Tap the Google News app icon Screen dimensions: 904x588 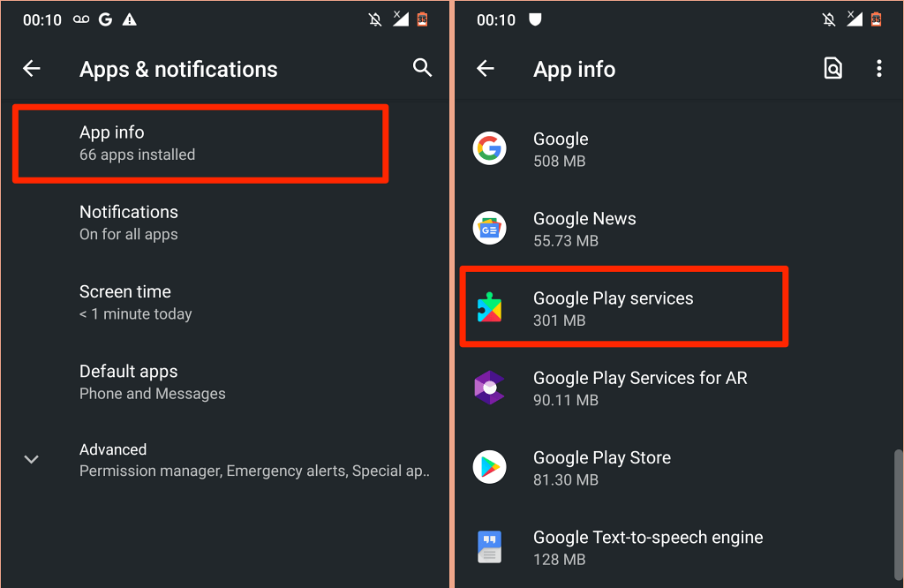click(489, 229)
